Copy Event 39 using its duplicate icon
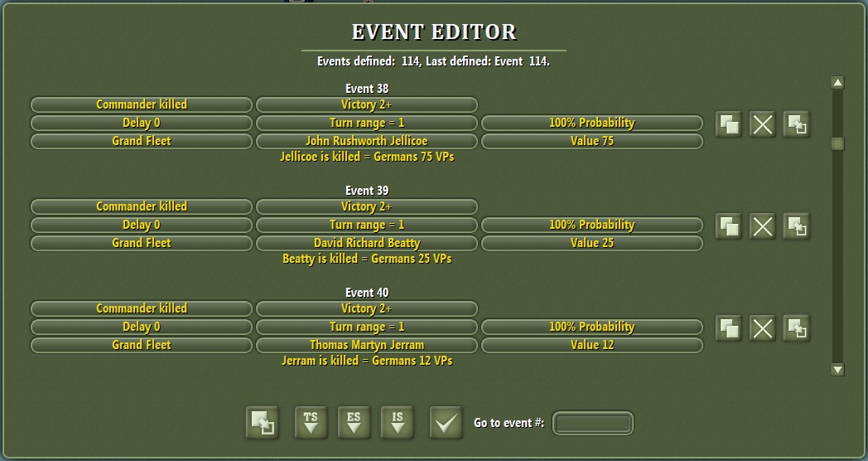868x461 pixels. (x=729, y=226)
